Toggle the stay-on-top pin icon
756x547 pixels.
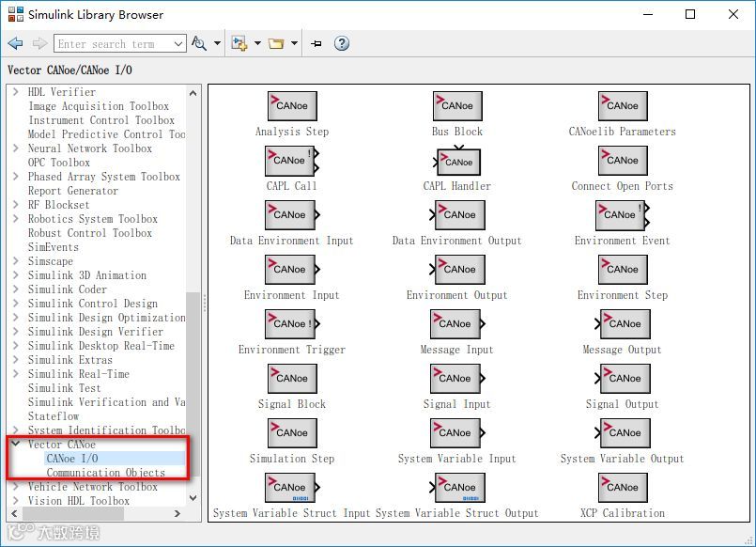click(316, 44)
